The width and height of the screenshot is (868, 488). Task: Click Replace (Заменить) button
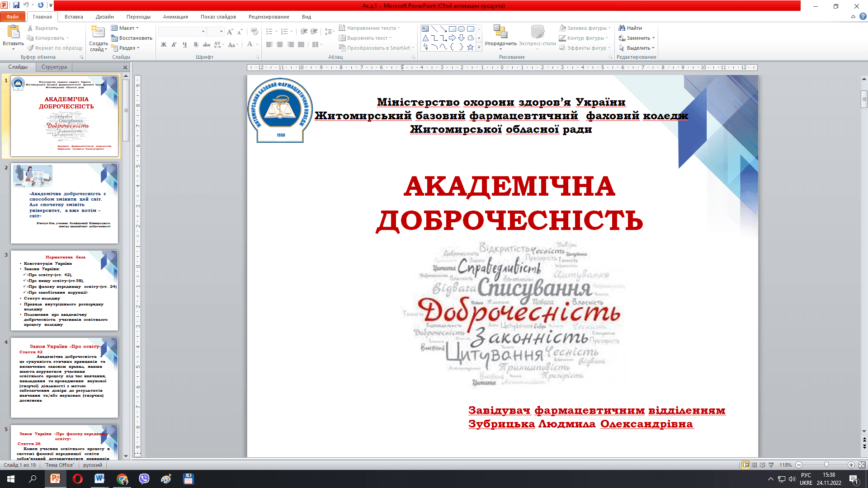point(637,38)
